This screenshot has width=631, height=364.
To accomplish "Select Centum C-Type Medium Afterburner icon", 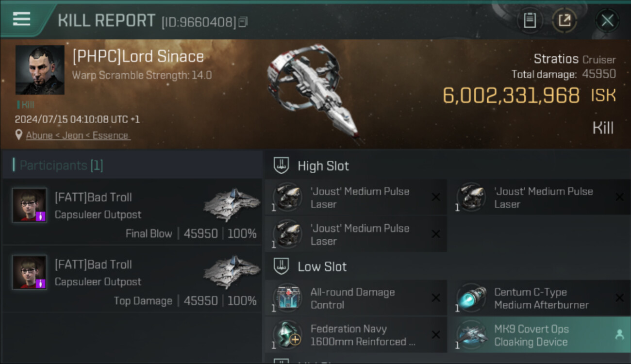I will [x=471, y=298].
